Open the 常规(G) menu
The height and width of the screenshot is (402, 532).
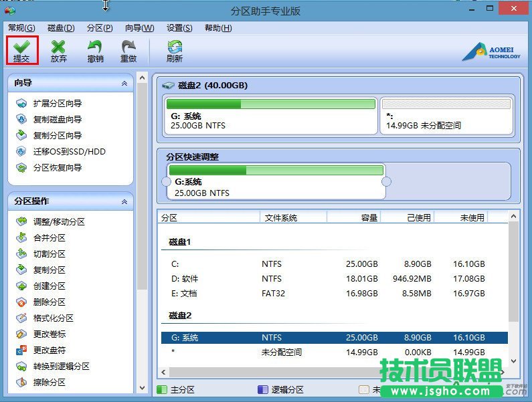[21, 28]
